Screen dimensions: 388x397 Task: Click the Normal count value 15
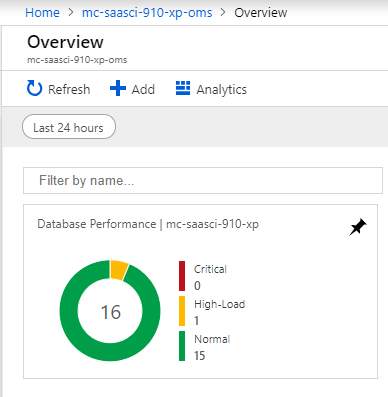[x=200, y=356]
